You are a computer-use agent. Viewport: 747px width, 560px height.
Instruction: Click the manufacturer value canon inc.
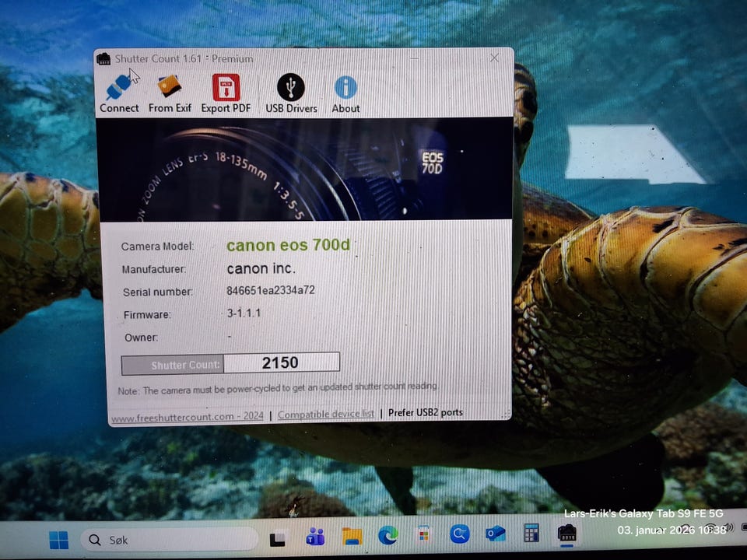(x=261, y=268)
